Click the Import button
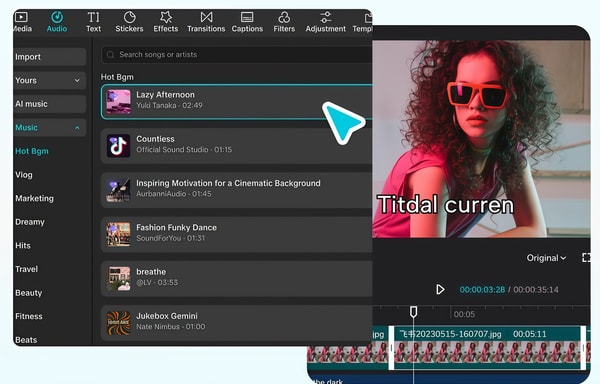The image size is (600, 384). tap(49, 57)
